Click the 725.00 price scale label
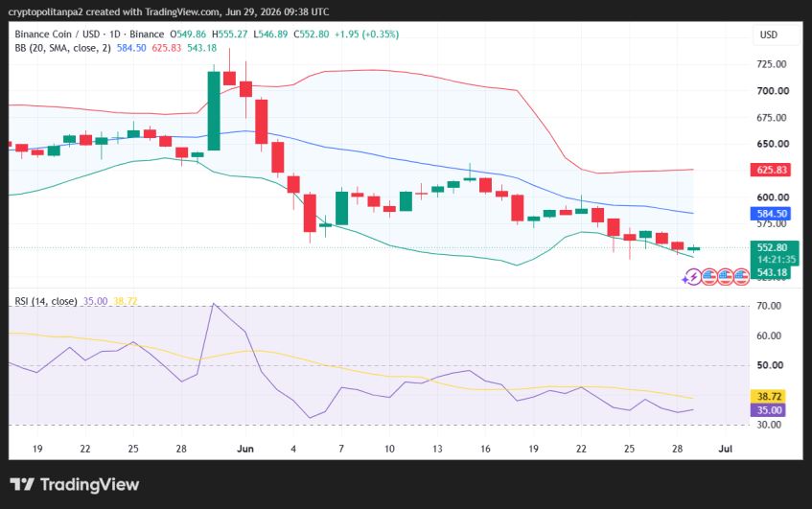Screen dimensions: 812x509 tap(772, 64)
